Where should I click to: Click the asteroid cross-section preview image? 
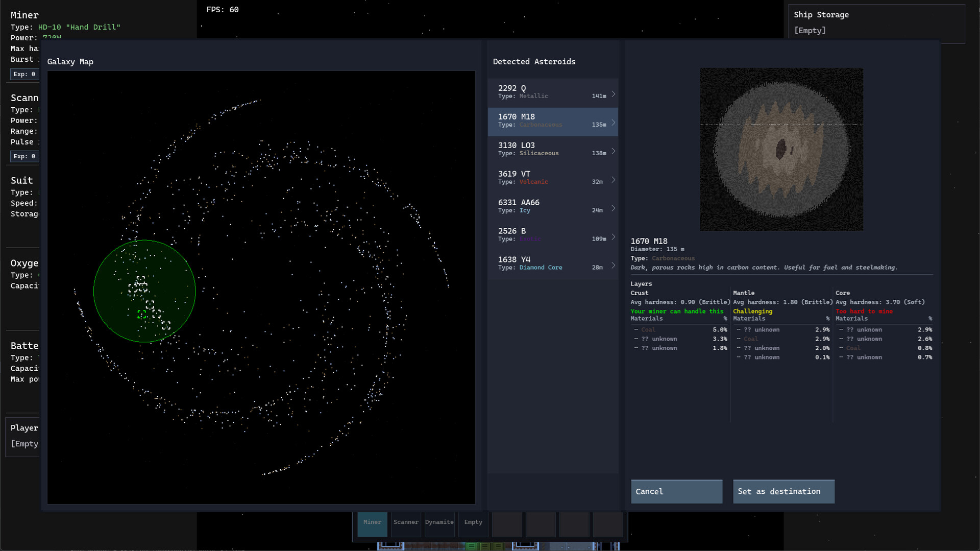pyautogui.click(x=780, y=149)
